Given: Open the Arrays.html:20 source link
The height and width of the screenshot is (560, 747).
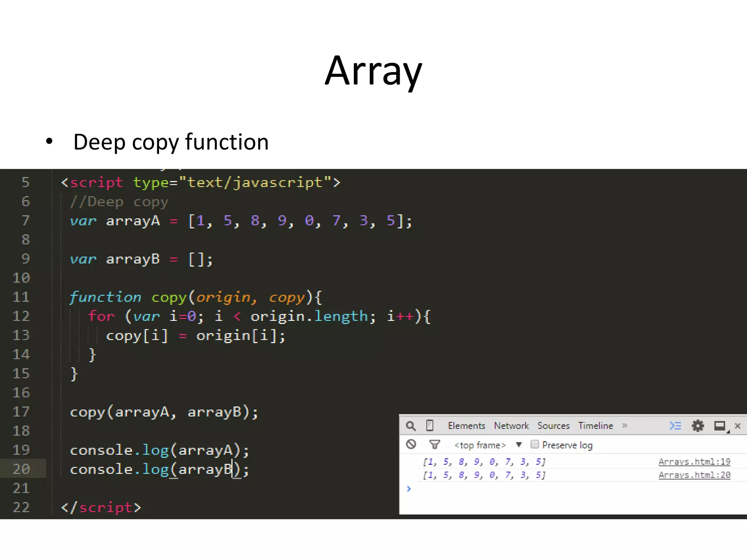Looking at the screenshot, I should 694,475.
